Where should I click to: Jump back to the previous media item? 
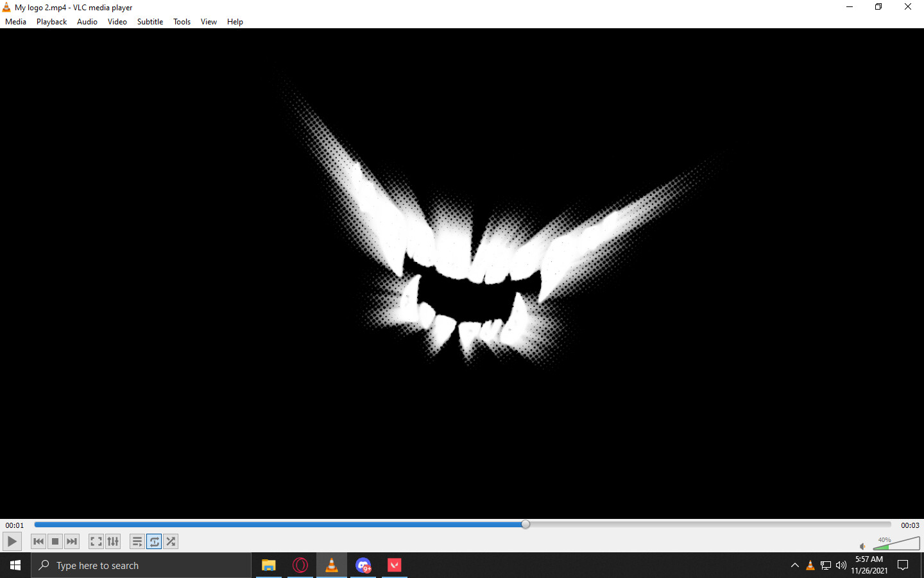pos(38,541)
